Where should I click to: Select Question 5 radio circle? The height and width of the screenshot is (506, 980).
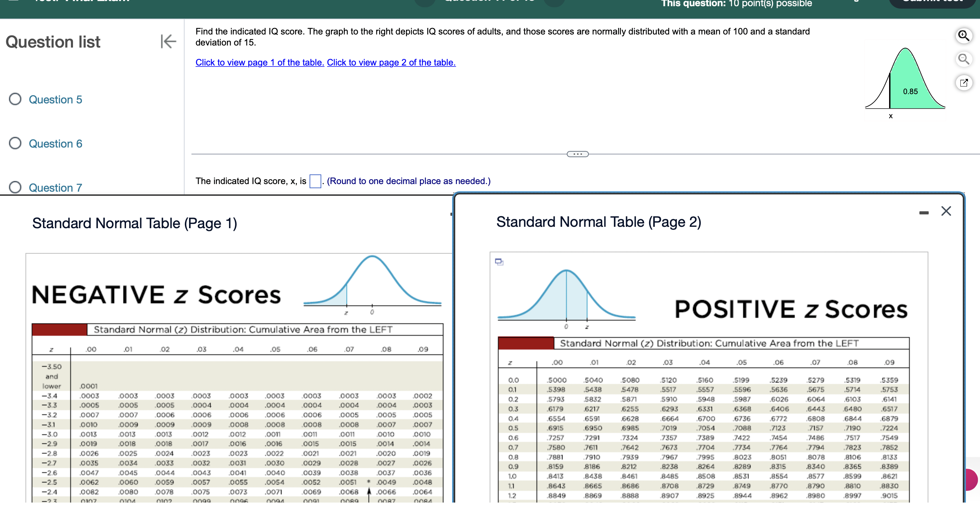coord(15,99)
